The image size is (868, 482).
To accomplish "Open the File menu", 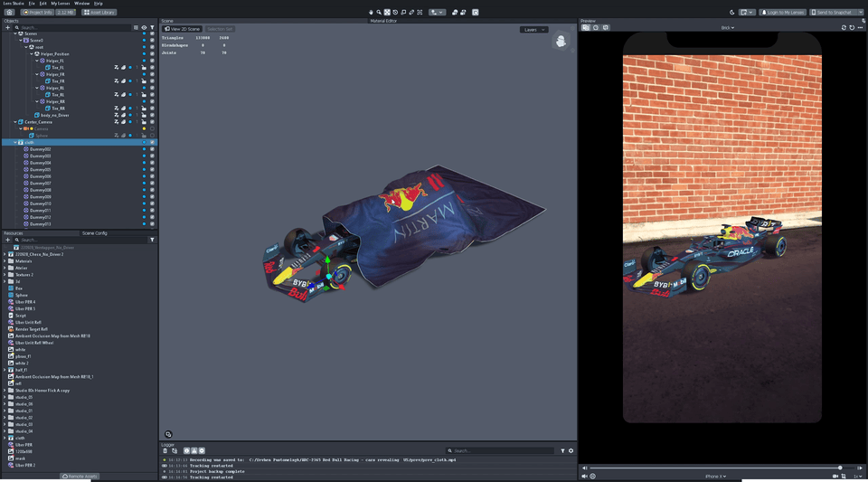I will click(32, 4).
